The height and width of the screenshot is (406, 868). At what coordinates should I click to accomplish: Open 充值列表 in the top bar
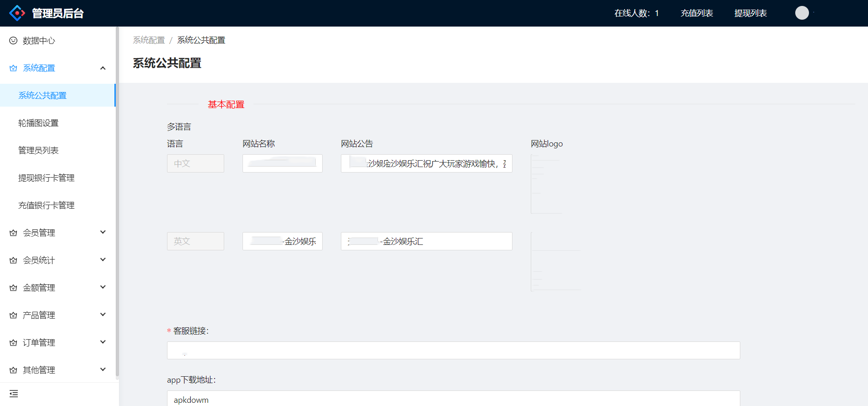coord(697,13)
